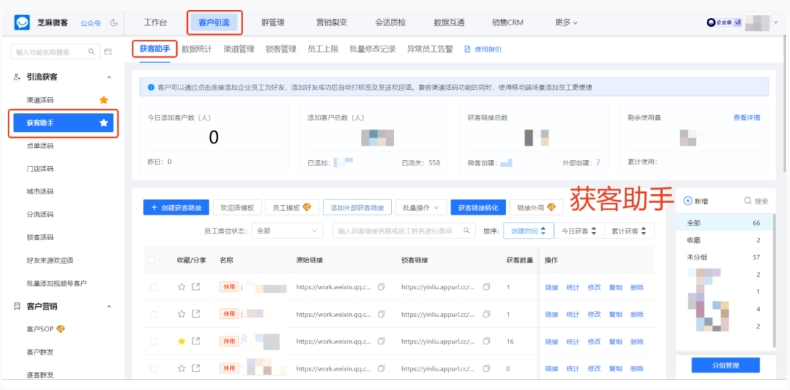Toggle dark mode with the moon icon
Screen dimensions: 790x390
tap(114, 23)
